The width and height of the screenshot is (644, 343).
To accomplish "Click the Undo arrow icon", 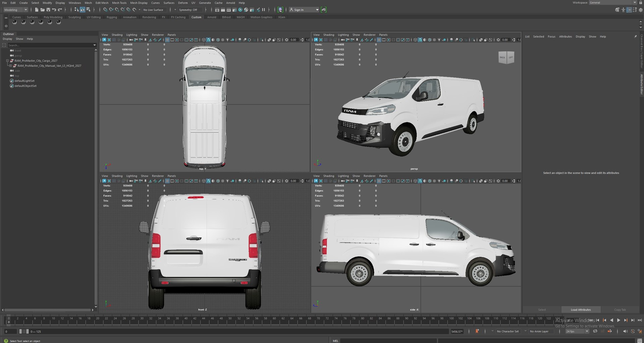I will tap(54, 10).
